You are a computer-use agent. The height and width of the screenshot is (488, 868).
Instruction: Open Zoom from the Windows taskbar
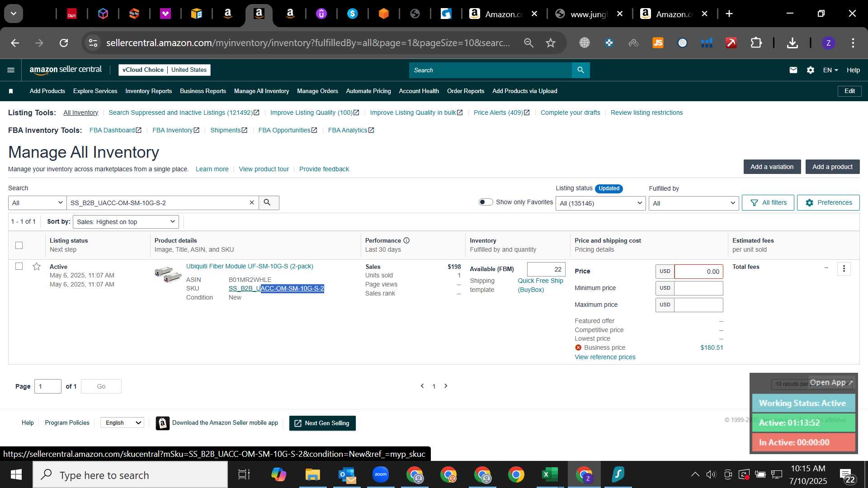pos(381,474)
